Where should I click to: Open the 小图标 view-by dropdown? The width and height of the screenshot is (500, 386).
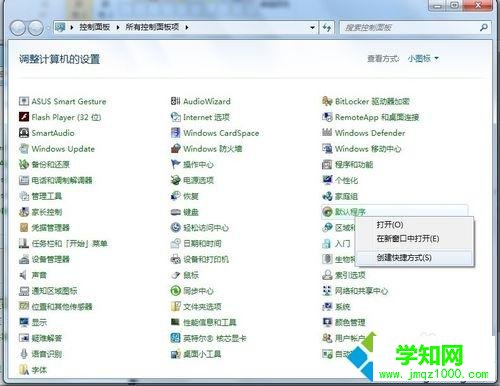pyautogui.click(x=423, y=59)
